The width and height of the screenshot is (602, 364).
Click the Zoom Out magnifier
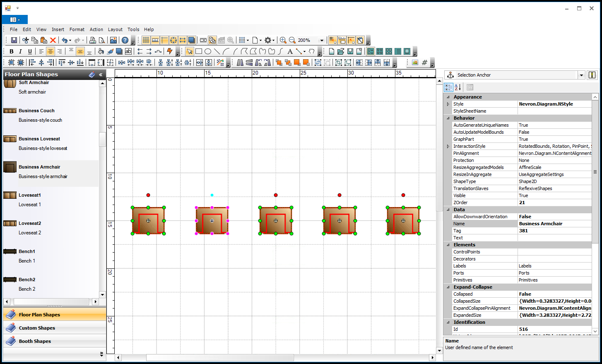click(292, 40)
